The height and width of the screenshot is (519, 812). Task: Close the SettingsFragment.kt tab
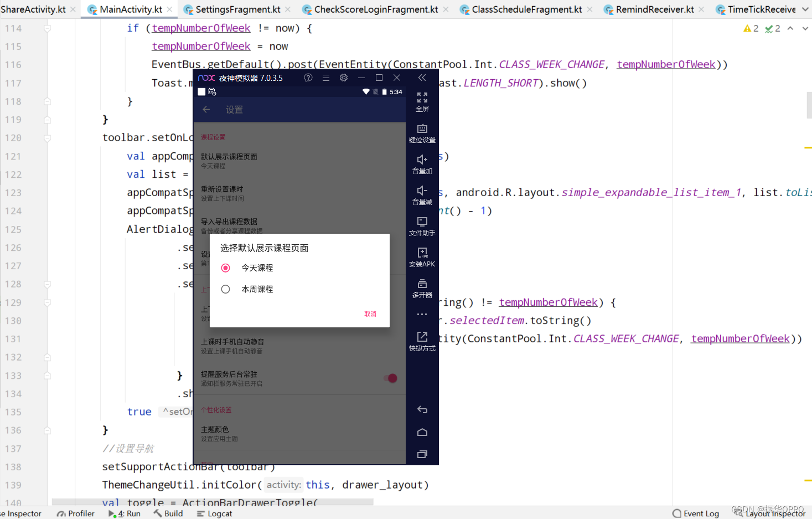pyautogui.click(x=288, y=9)
